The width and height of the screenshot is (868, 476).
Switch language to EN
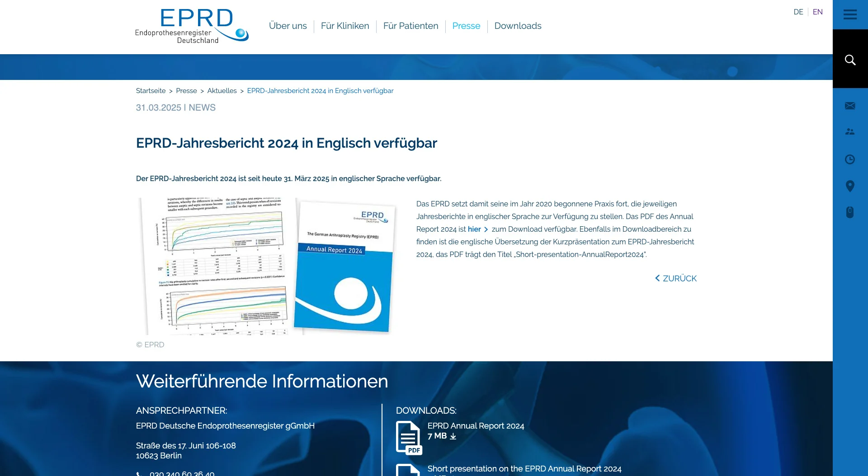point(817,12)
